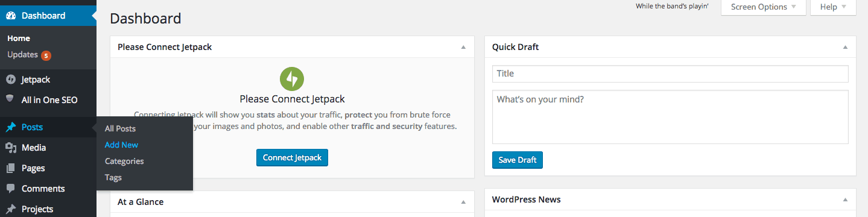Collapse the Quick Draft panel
The height and width of the screenshot is (217, 868).
[845, 47]
